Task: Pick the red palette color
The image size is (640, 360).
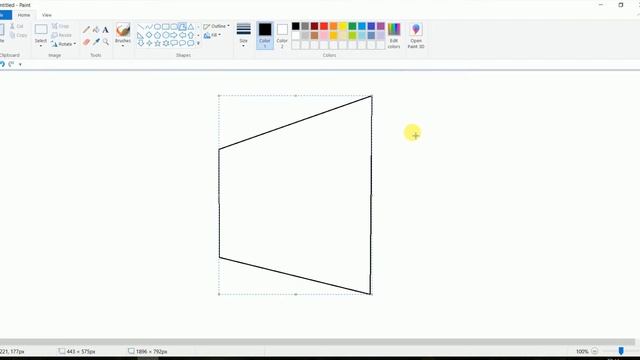Action: (324, 26)
